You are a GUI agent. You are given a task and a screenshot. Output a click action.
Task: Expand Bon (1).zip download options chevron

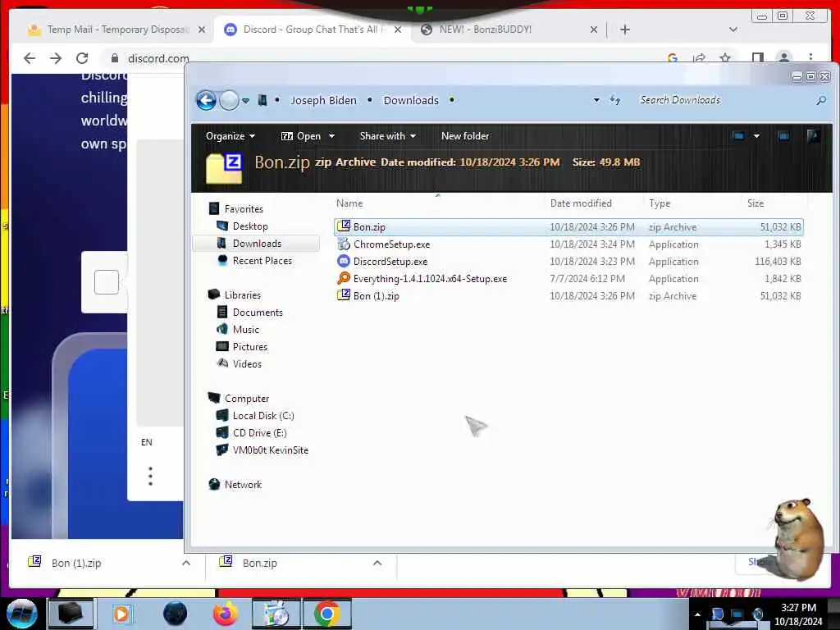coord(186,563)
